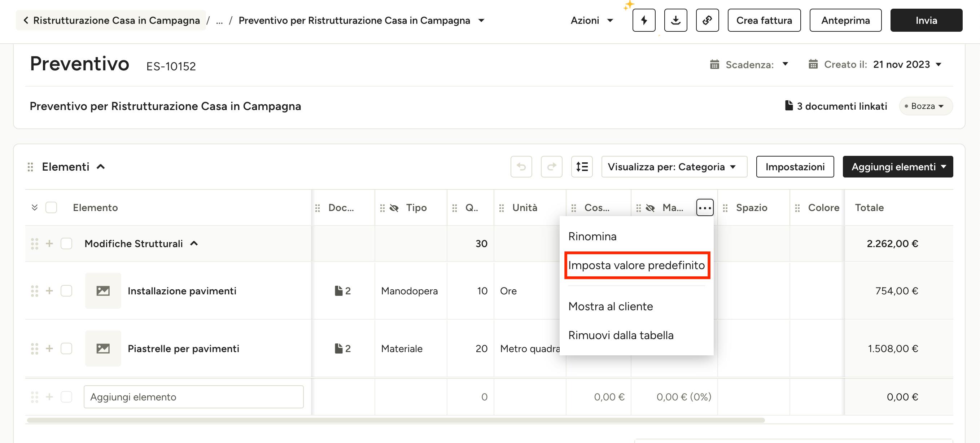The width and height of the screenshot is (980, 443).
Task: Tick the Modifiche Strutturali group checkbox
Action: (x=67, y=244)
